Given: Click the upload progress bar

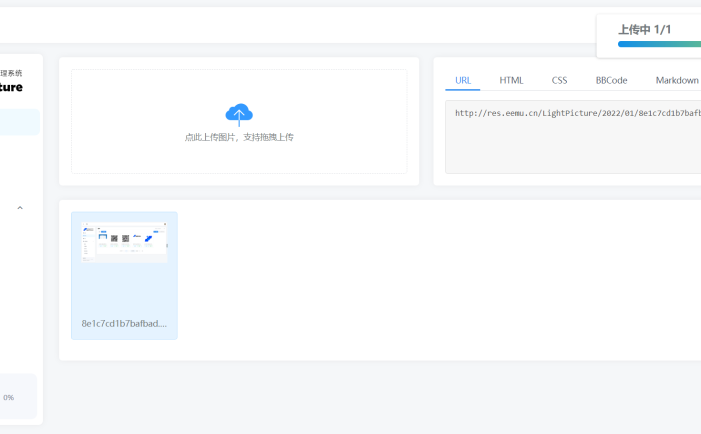Looking at the screenshot, I should pyautogui.click(x=658, y=44).
